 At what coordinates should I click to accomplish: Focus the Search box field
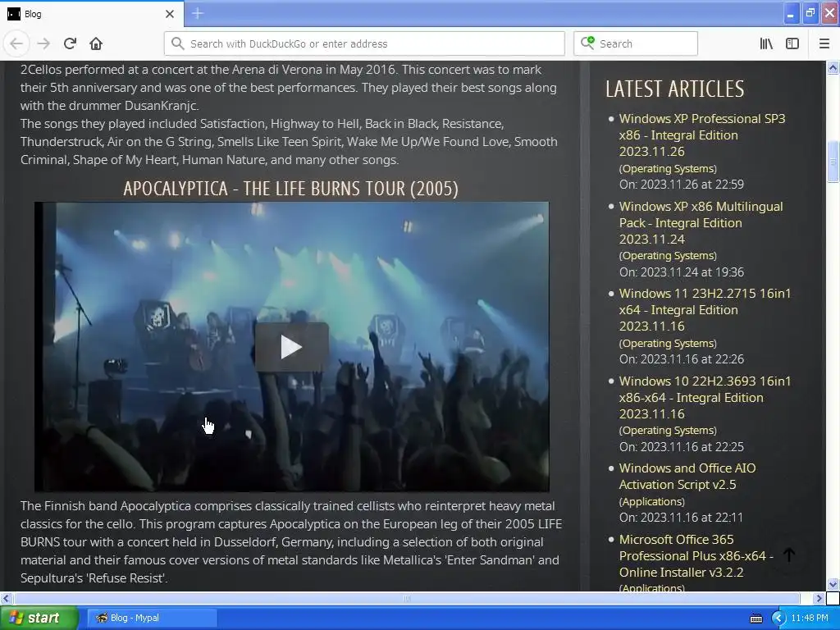coord(636,43)
